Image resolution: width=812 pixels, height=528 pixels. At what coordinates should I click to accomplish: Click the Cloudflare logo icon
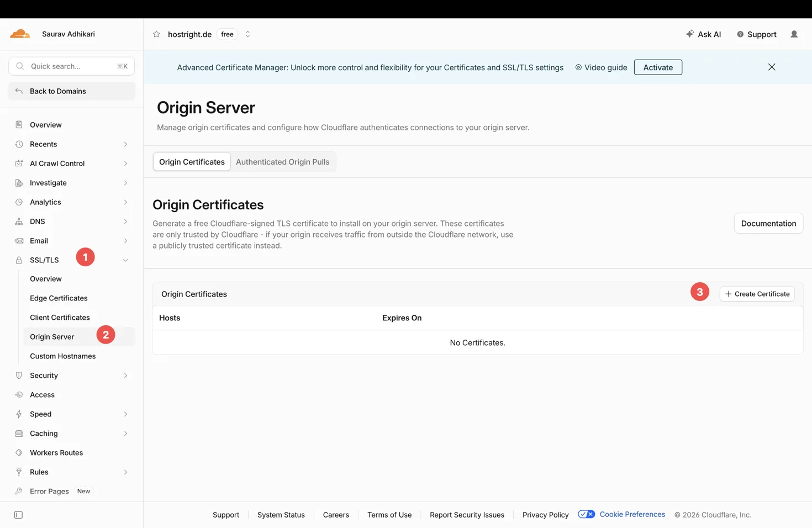(20, 34)
